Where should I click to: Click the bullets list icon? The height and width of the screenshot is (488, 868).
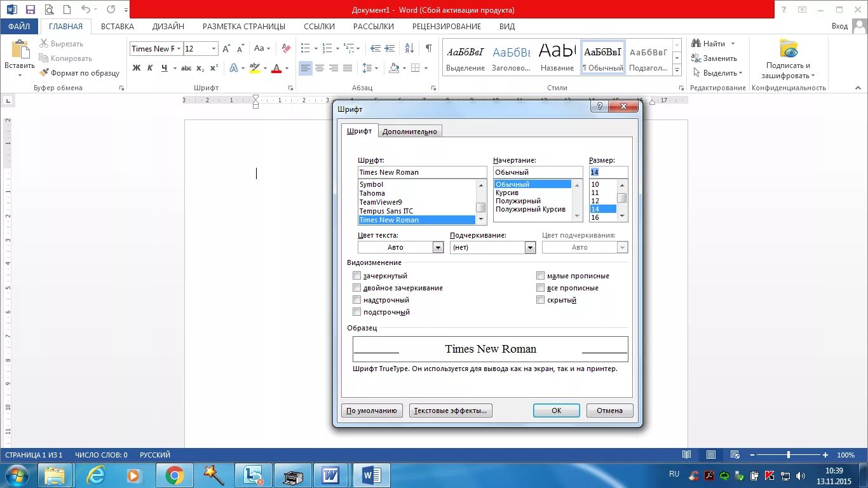coord(305,48)
